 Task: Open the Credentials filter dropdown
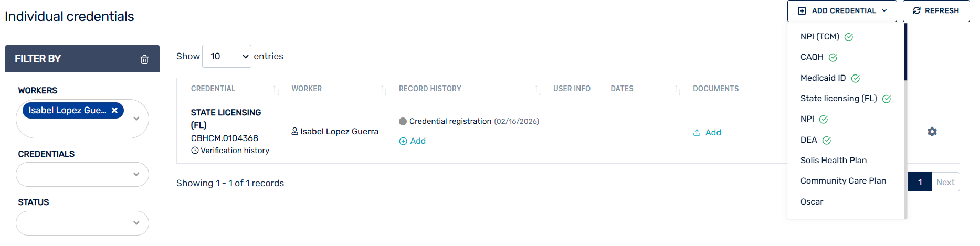tap(136, 174)
